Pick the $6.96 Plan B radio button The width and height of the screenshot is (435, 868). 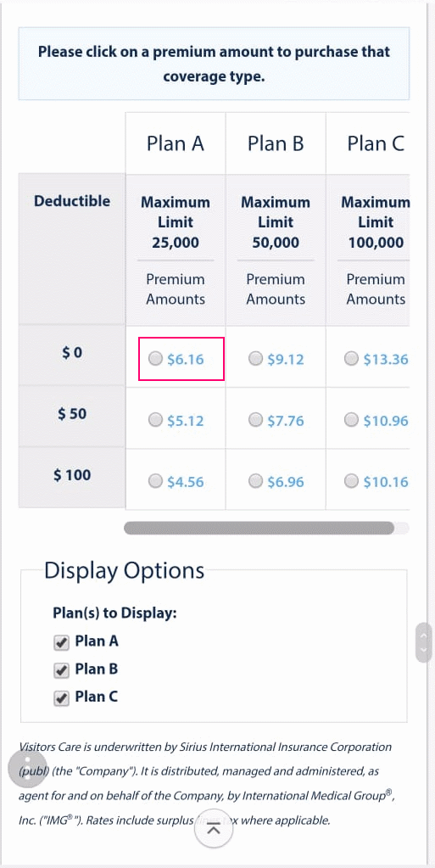click(256, 482)
